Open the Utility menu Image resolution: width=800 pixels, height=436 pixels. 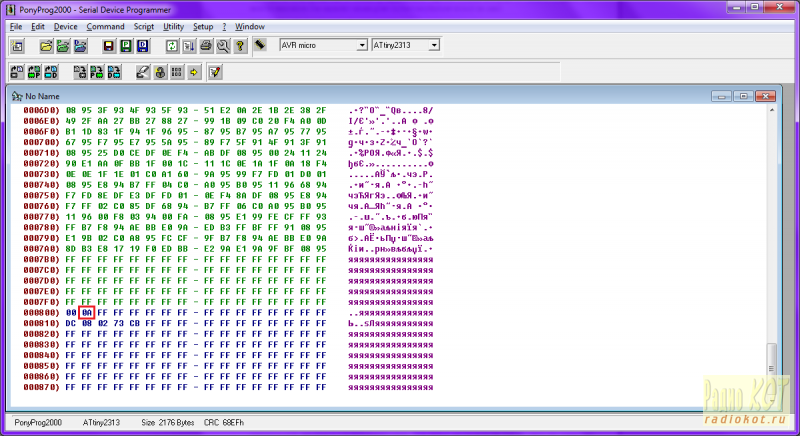coord(173,26)
